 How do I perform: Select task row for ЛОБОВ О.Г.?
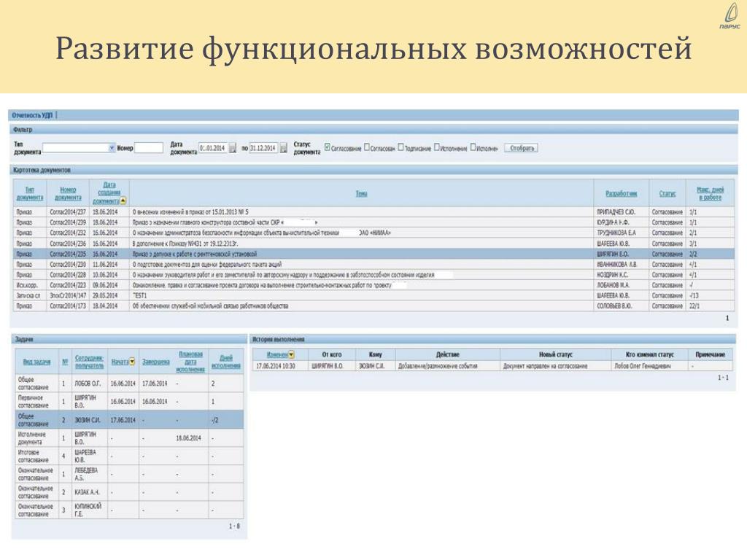(x=129, y=384)
